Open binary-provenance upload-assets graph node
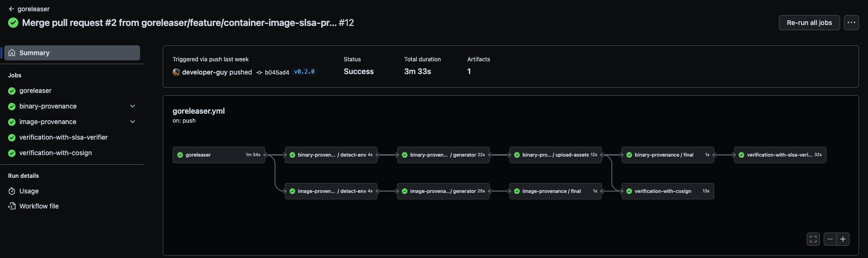Image resolution: width=868 pixels, height=258 pixels. (x=555, y=155)
